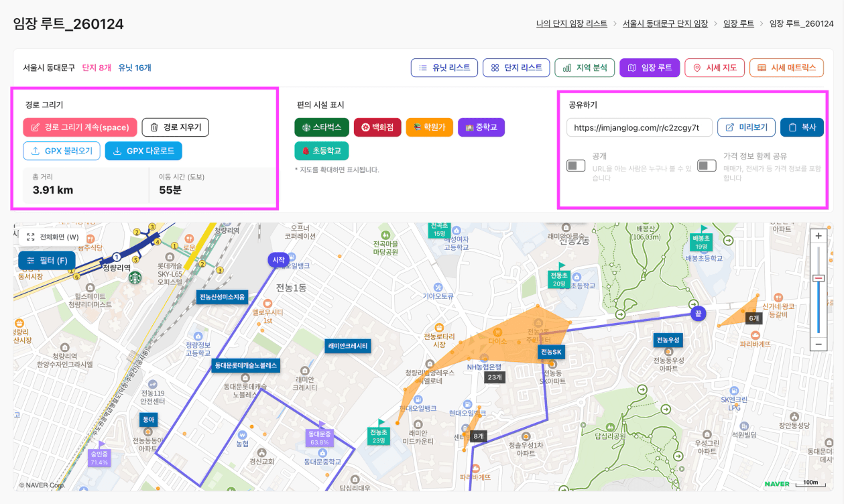844x504 pixels.
Task: Toggle 스타벅스 facility display
Action: coord(322,127)
